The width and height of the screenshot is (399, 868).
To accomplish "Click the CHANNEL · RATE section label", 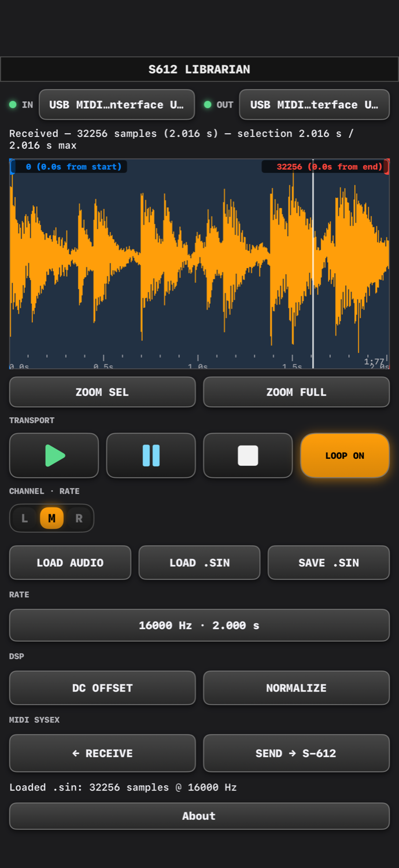I will click(45, 491).
